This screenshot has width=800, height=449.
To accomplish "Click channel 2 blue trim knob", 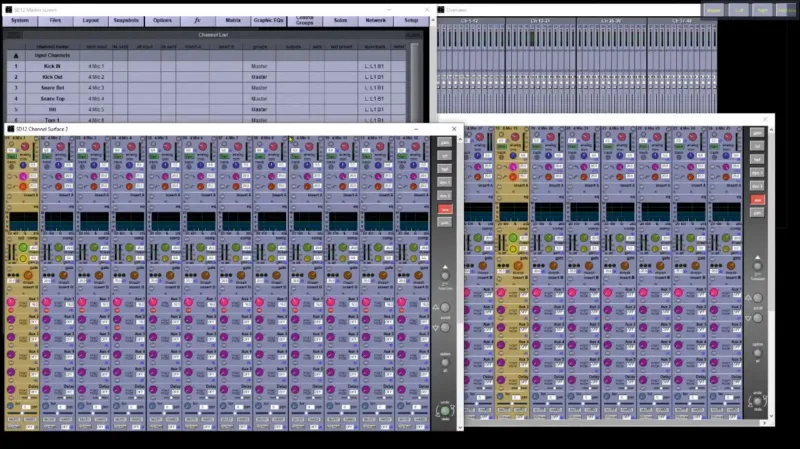I will coord(59,165).
